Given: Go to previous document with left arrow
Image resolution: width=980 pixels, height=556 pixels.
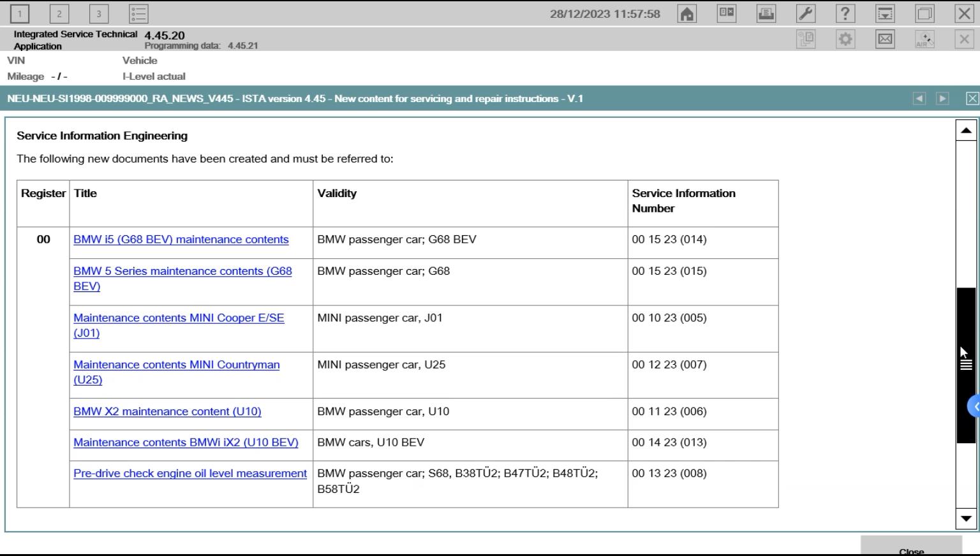Looking at the screenshot, I should [x=919, y=99].
